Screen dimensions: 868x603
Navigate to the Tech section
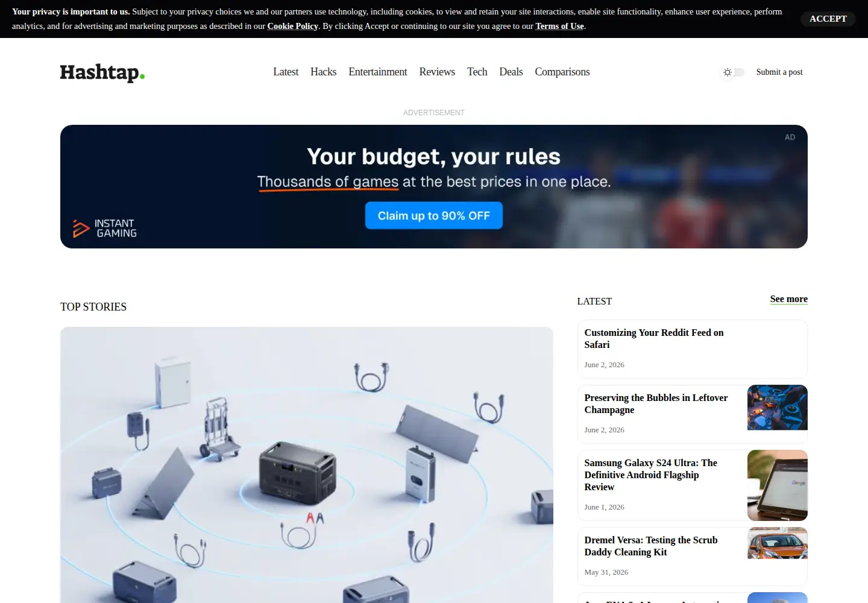tap(477, 72)
